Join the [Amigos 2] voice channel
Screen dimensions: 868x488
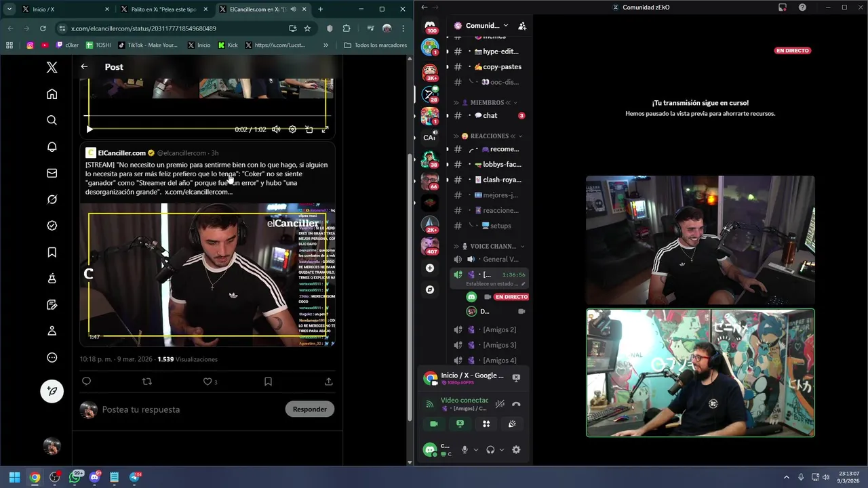click(489, 330)
